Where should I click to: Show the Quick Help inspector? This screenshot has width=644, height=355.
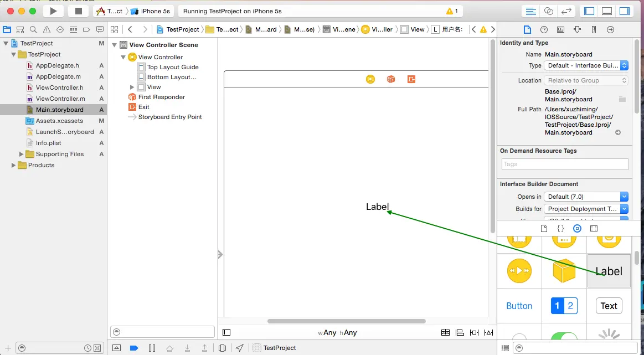click(544, 29)
